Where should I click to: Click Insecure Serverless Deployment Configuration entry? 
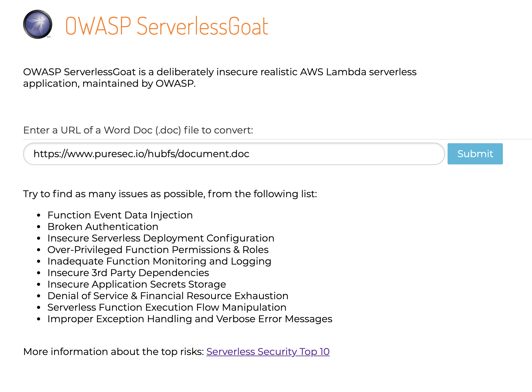161,238
